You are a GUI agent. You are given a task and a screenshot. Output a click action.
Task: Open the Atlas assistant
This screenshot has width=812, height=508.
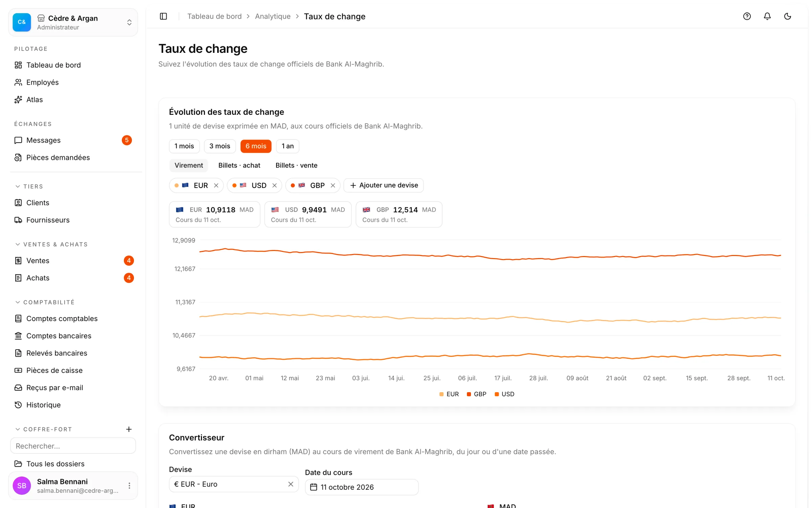coord(73,100)
